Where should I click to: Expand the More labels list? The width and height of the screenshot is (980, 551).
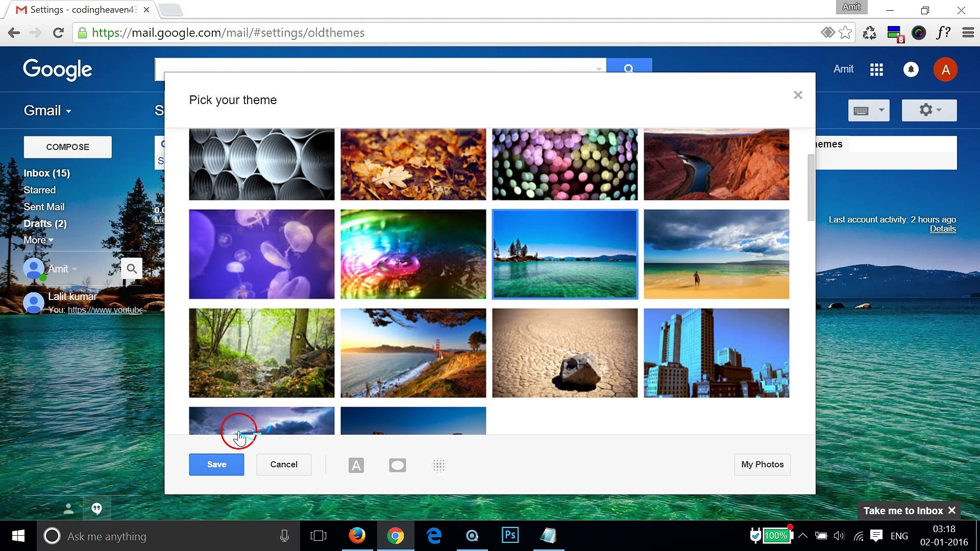(38, 240)
